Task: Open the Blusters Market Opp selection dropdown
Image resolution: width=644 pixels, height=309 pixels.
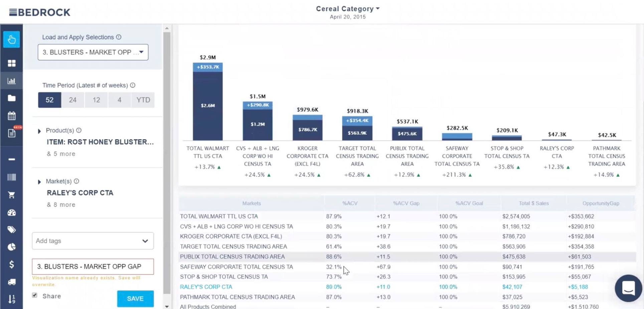Action: (93, 52)
